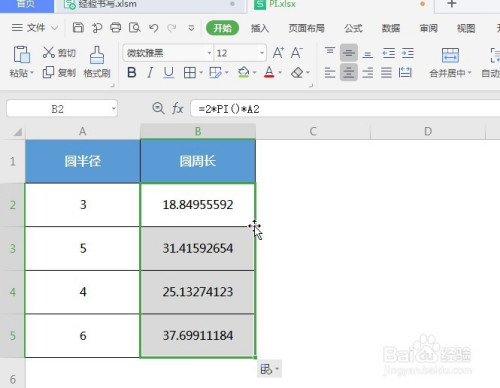Toggle Italic formatting

pyautogui.click(x=150, y=72)
